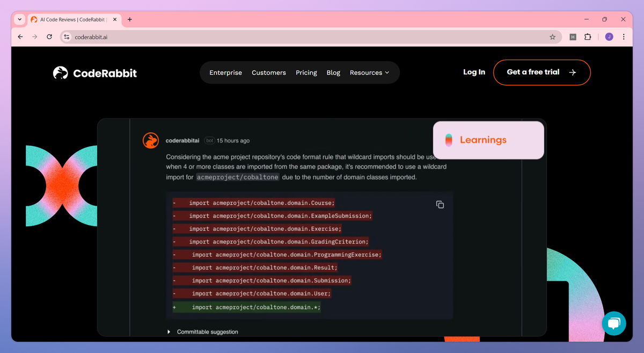Open the chat widget bubble
Screen dimensions: 644x353
point(614,323)
